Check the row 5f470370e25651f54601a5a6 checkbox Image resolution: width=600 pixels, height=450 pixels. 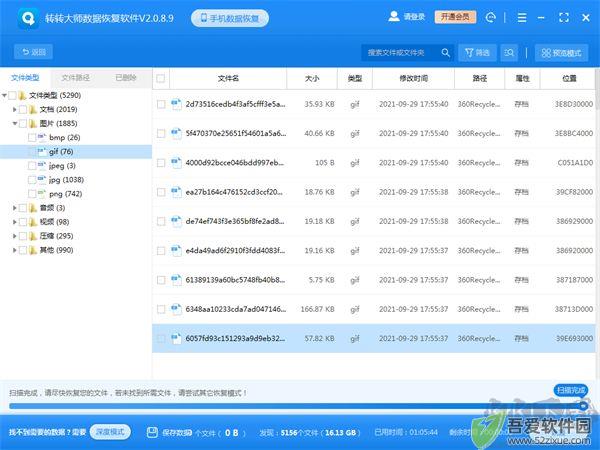pos(161,134)
